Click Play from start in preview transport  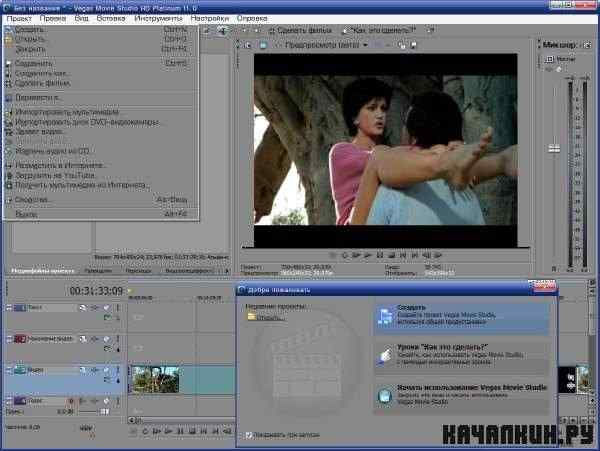[356, 255]
